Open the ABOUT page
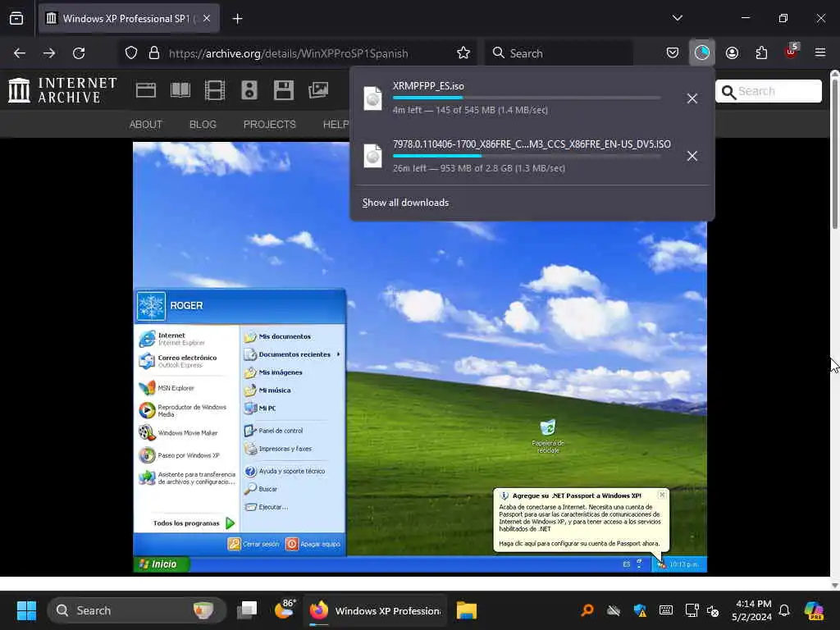Image resolution: width=840 pixels, height=630 pixels. [146, 125]
